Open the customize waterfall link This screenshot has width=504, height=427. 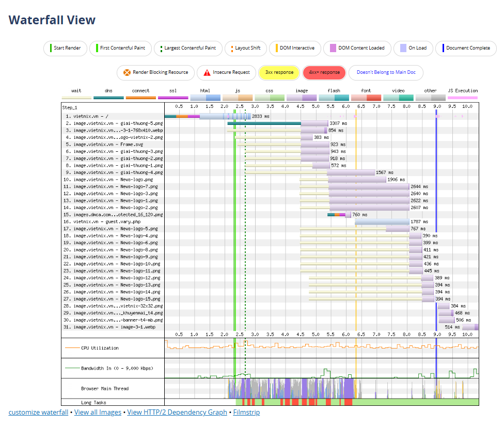point(38,412)
